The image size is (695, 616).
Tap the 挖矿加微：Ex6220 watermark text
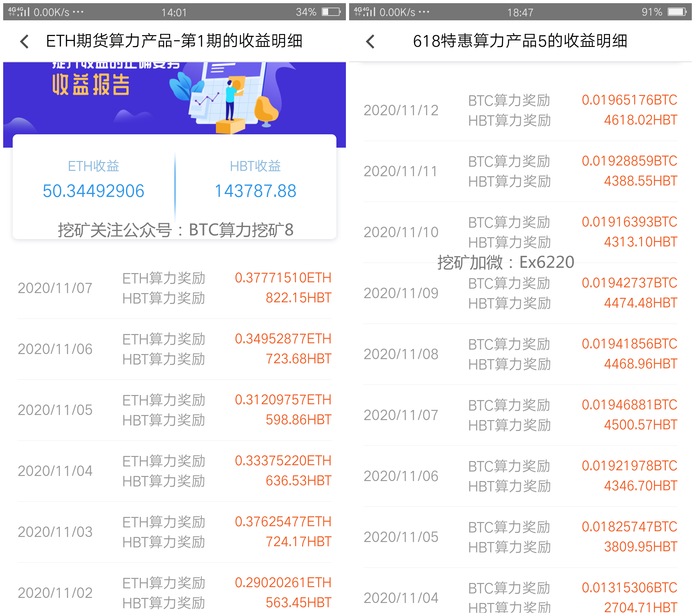coord(506,262)
